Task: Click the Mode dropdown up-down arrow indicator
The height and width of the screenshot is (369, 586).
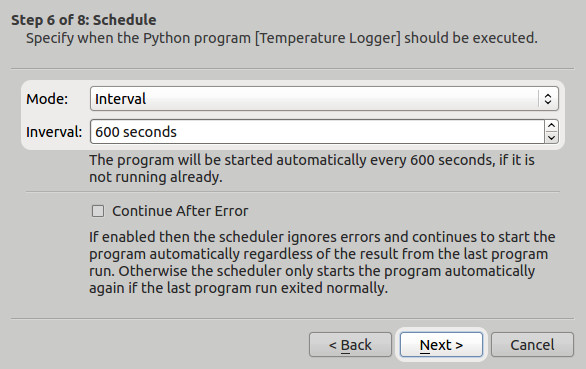Action: (548, 99)
